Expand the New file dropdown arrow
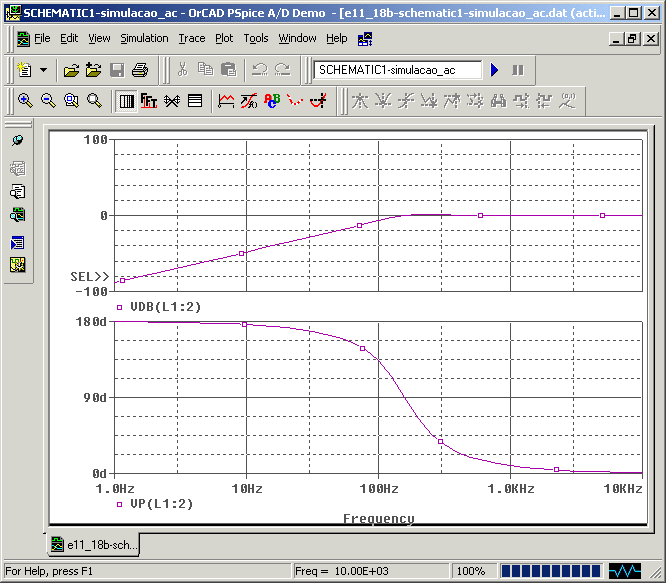This screenshot has height=583, width=666. tap(43, 70)
